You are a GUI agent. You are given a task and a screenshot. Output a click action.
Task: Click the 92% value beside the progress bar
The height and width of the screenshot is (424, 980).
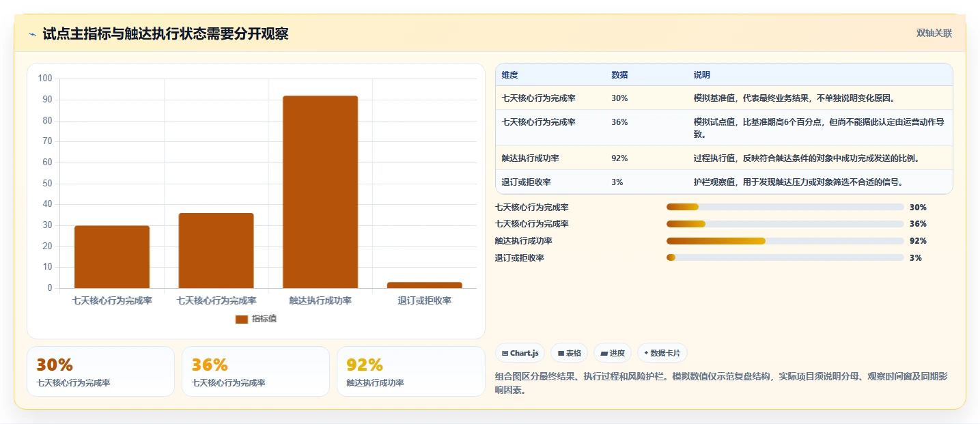pyautogui.click(x=918, y=241)
